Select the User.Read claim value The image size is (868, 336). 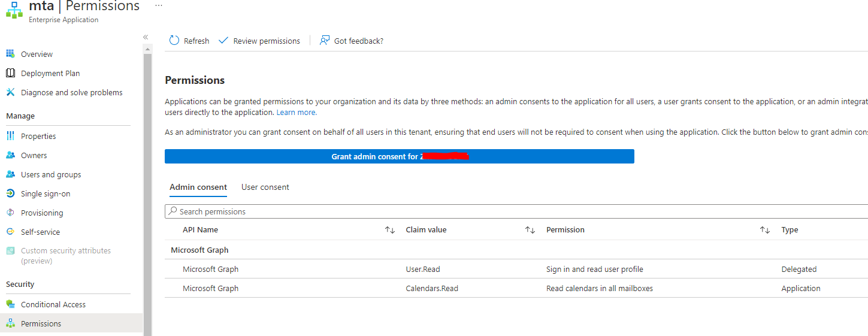tap(422, 269)
